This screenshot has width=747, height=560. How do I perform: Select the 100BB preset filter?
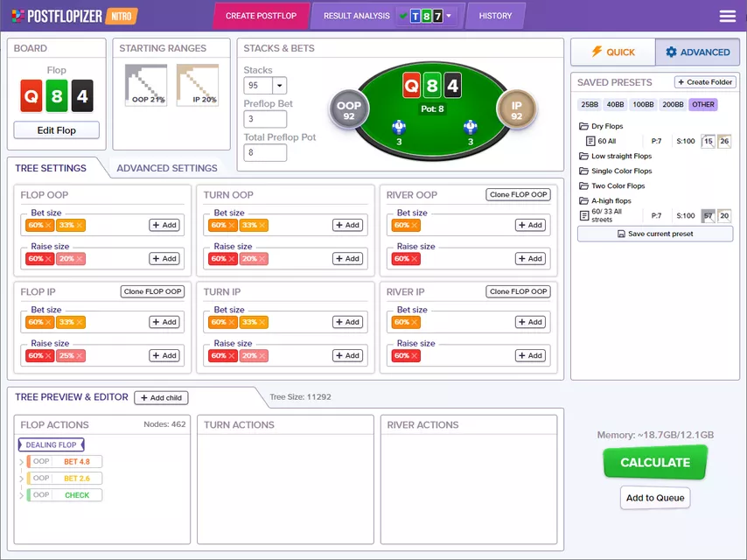643,104
